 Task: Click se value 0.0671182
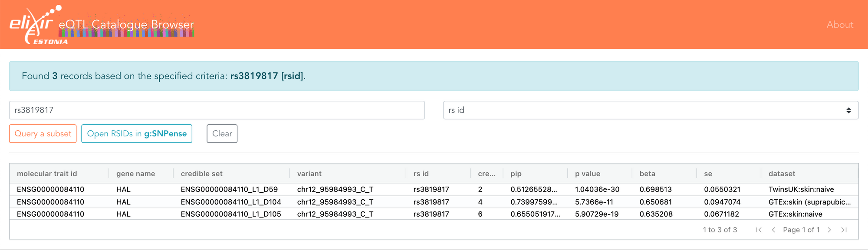click(x=721, y=214)
